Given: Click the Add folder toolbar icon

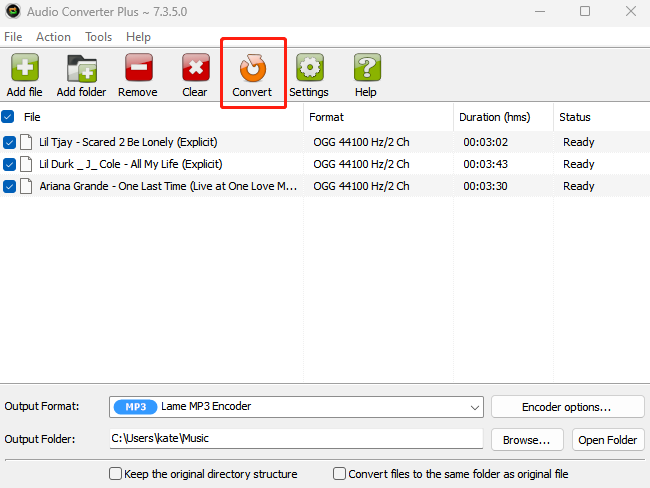Looking at the screenshot, I should click(82, 68).
